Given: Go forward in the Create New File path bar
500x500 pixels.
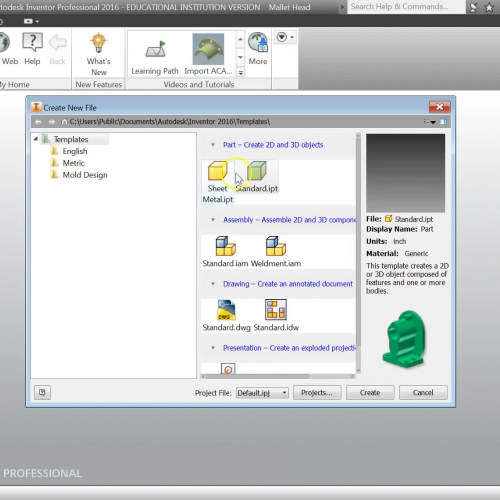Looking at the screenshot, I should click(52, 122).
